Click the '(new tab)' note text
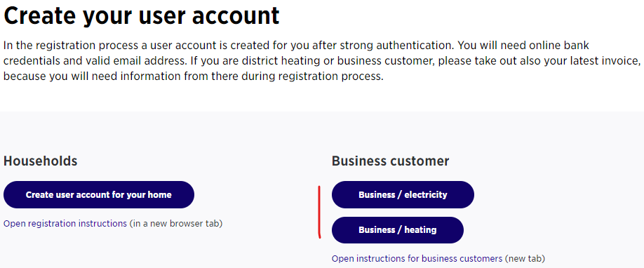644x268 pixels. [x=525, y=259]
